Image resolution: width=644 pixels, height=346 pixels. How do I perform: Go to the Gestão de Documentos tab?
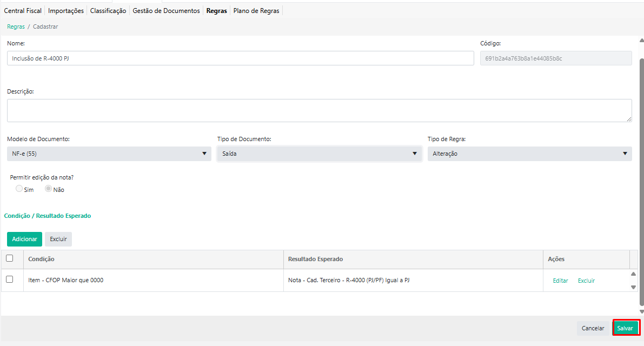click(x=166, y=11)
